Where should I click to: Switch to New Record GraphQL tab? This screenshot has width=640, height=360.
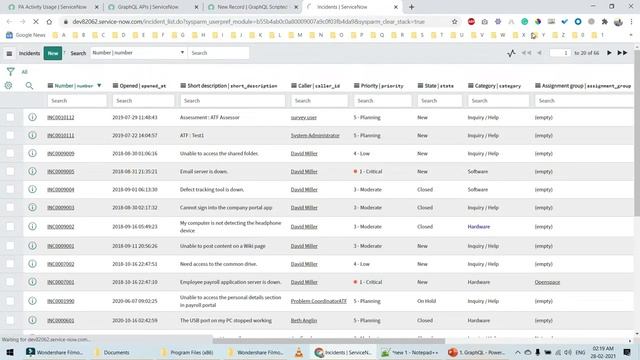point(252,7)
